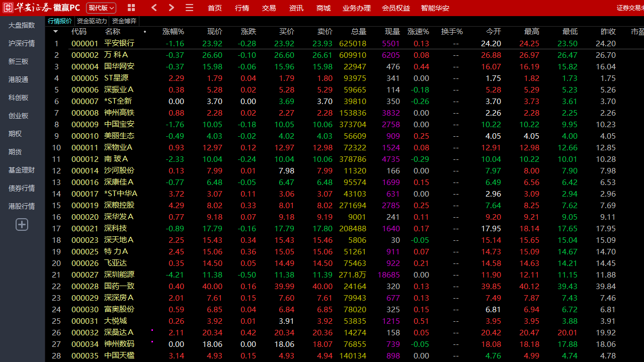Screen dimensions: 644x362
Task: Select stock row 飞亚达
Action: (x=345, y=263)
